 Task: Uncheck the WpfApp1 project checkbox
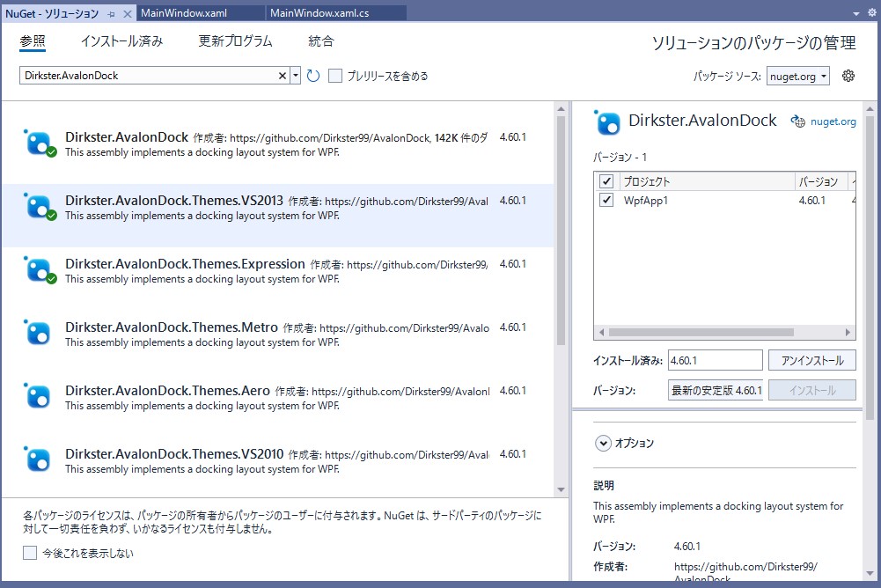click(606, 200)
